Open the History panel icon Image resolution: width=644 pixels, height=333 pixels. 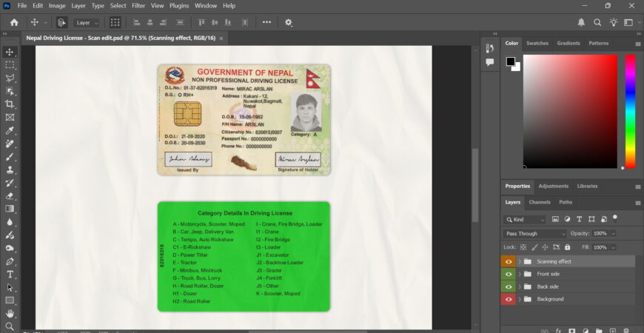click(x=489, y=48)
